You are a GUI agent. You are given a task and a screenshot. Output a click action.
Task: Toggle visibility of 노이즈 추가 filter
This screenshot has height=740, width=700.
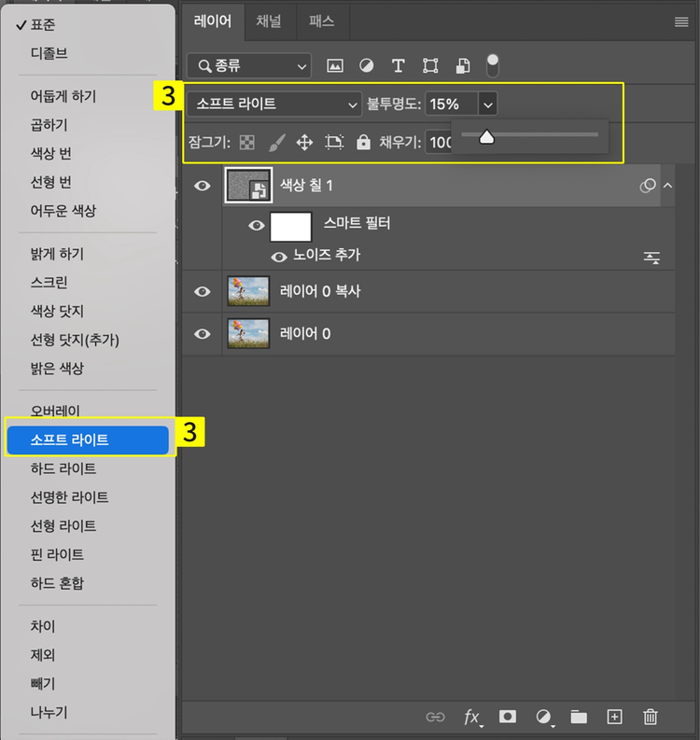279,257
